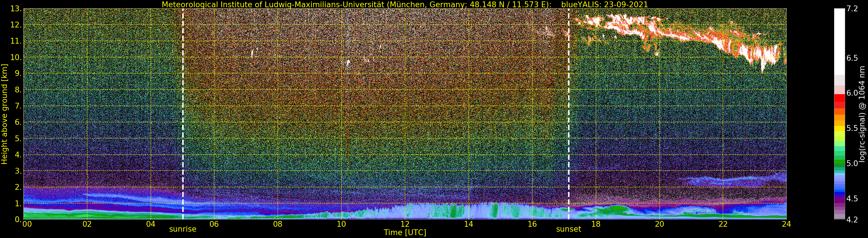Click height axis tick label 3.
This screenshot has height=238, width=868.
(18, 171)
